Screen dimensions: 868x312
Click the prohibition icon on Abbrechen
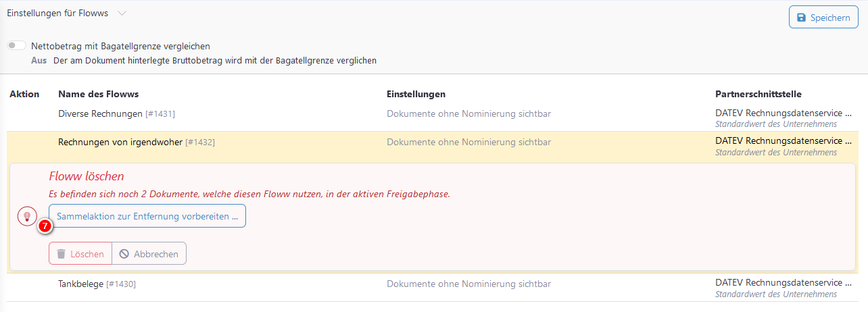[x=124, y=254]
